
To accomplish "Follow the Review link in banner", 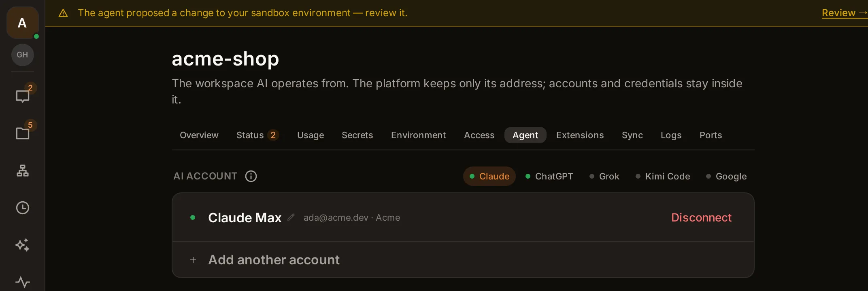I will coord(844,13).
